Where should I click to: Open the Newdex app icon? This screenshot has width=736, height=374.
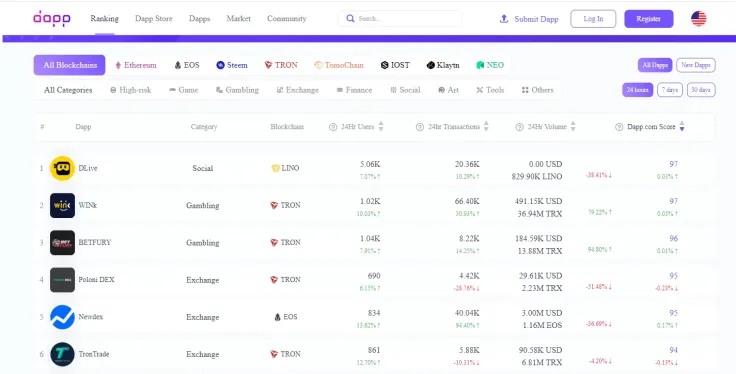tap(62, 317)
